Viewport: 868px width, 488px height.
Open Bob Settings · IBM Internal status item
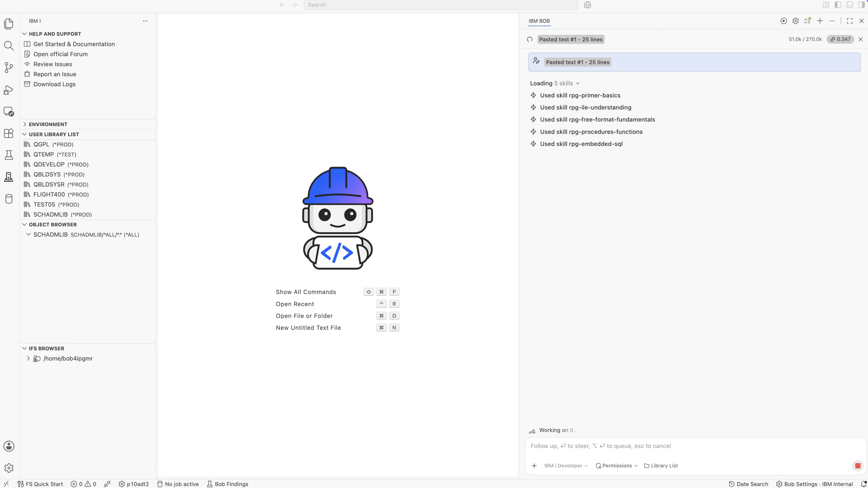(814, 484)
